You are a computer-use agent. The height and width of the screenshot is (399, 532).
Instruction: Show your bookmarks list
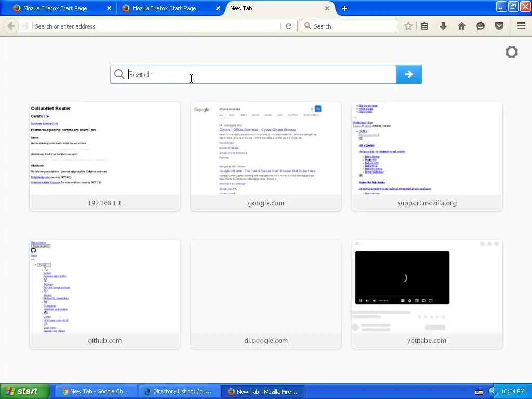coord(424,26)
